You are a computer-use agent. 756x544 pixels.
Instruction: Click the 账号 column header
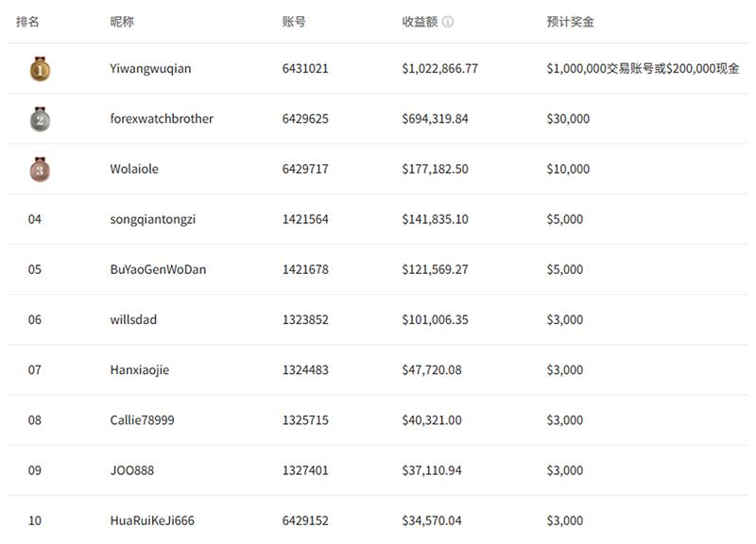pos(294,22)
